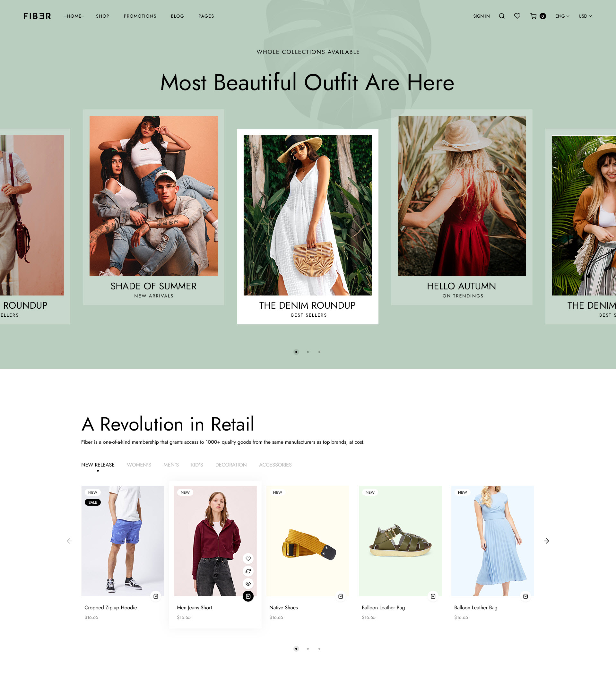The image size is (616, 685).
Task: Open wishlist heart icon in header
Action: pos(517,16)
